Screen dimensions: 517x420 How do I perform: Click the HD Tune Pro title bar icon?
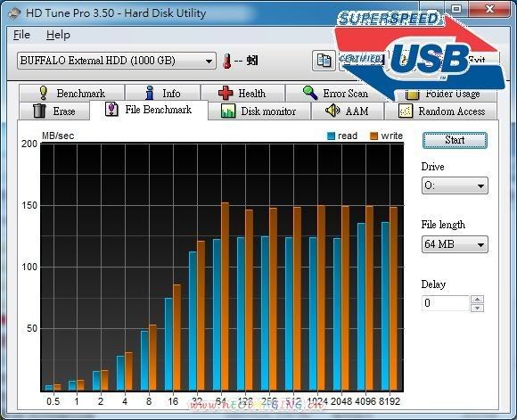pos(14,13)
